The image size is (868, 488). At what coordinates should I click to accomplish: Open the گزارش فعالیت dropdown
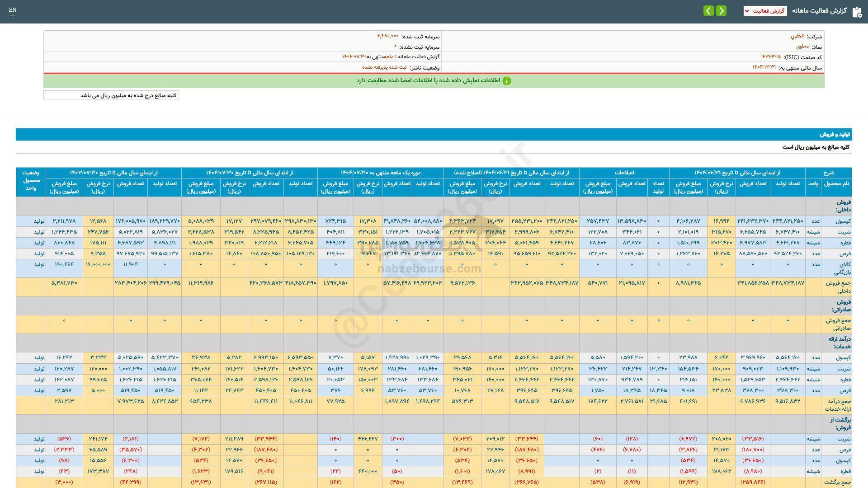click(x=765, y=11)
